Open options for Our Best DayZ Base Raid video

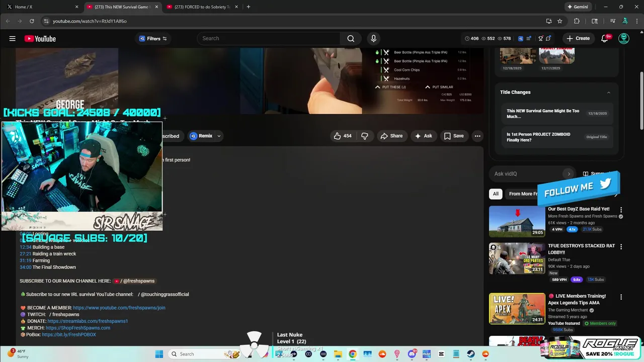(x=621, y=210)
